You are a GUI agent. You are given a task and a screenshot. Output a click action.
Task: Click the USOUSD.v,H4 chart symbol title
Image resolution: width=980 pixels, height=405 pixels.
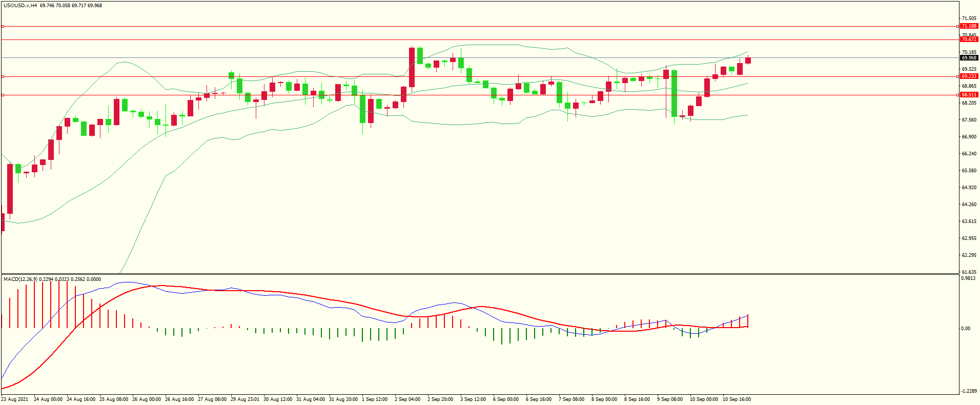pos(20,6)
